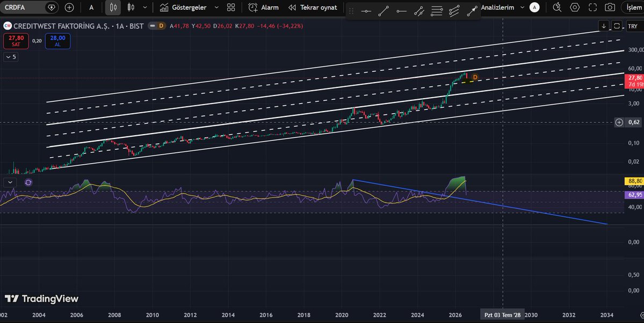Add a comparison symbol with plus icon
The image size is (644, 323).
pos(69,8)
